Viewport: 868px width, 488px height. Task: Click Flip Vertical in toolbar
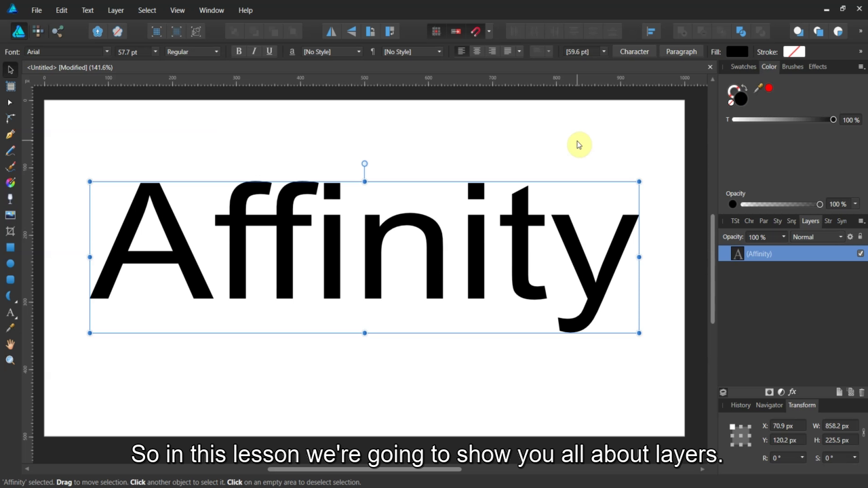[x=351, y=31]
